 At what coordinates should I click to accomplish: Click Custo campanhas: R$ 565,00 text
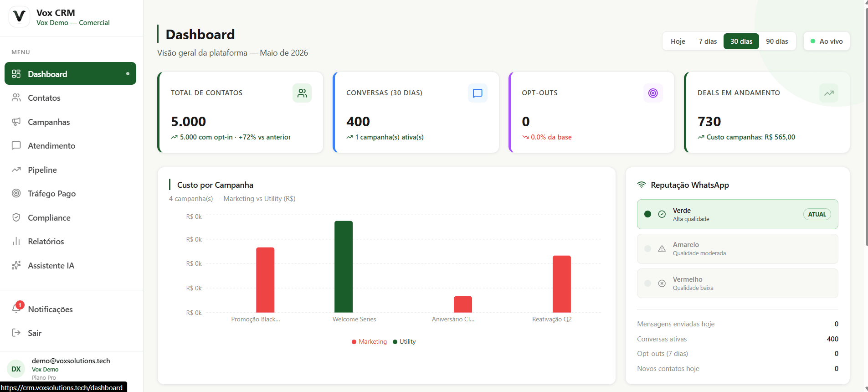coord(750,137)
